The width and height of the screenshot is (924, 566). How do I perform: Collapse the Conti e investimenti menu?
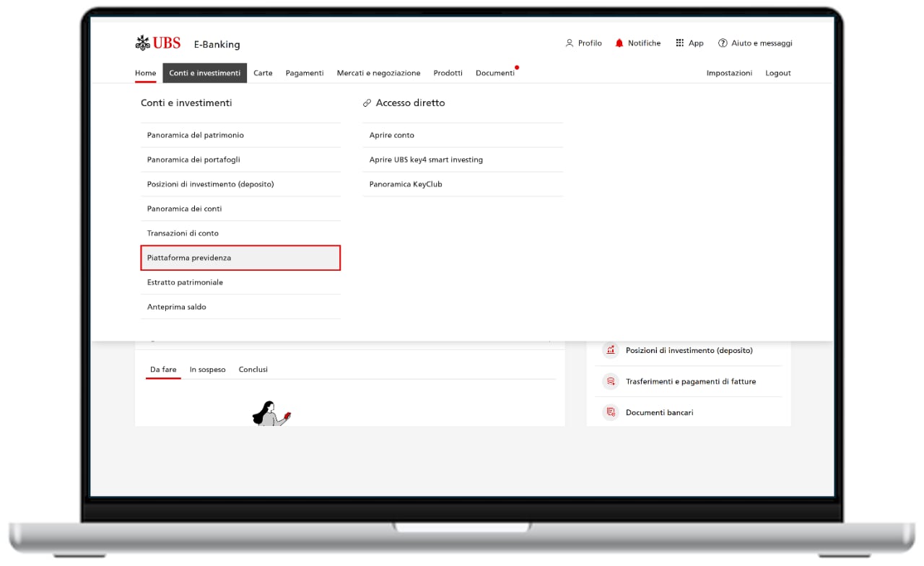coord(204,73)
